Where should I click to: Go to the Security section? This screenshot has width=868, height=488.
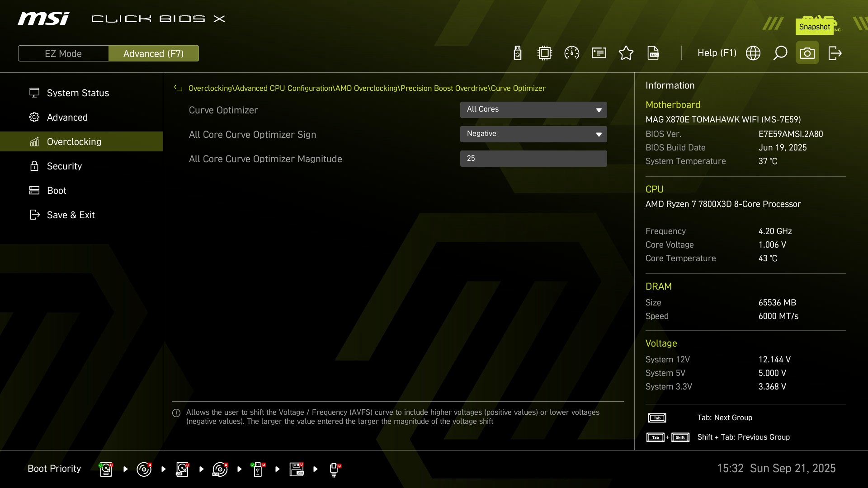click(64, 166)
